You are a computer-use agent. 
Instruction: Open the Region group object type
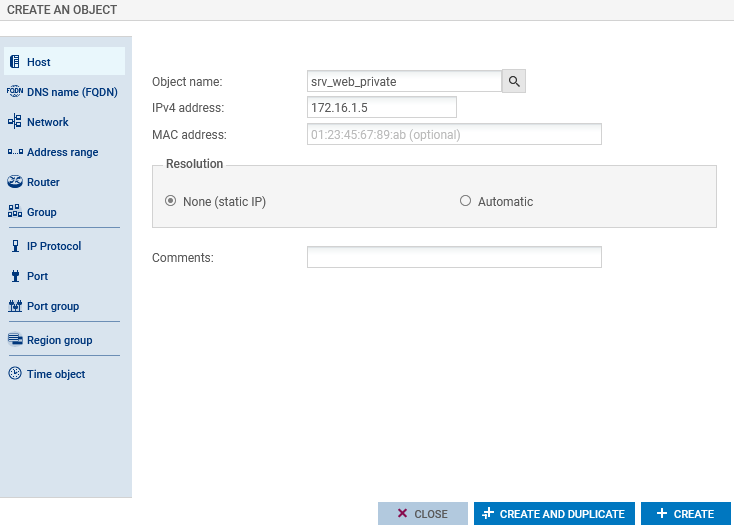(59, 340)
